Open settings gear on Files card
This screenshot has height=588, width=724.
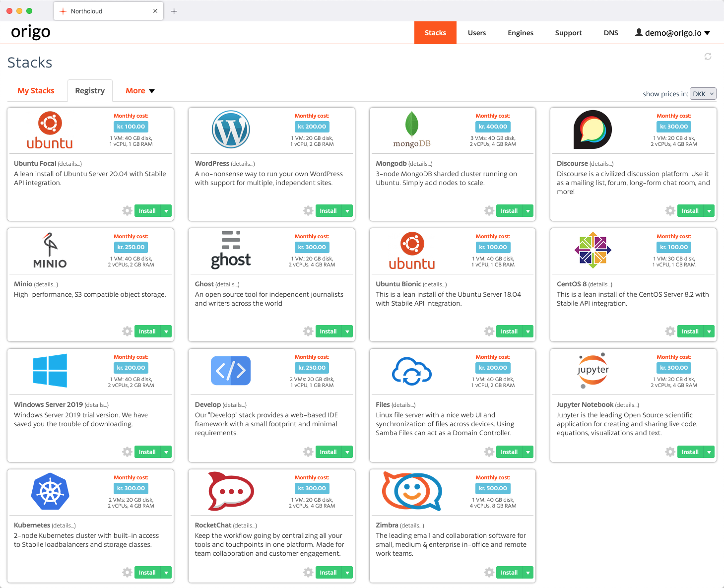point(489,452)
